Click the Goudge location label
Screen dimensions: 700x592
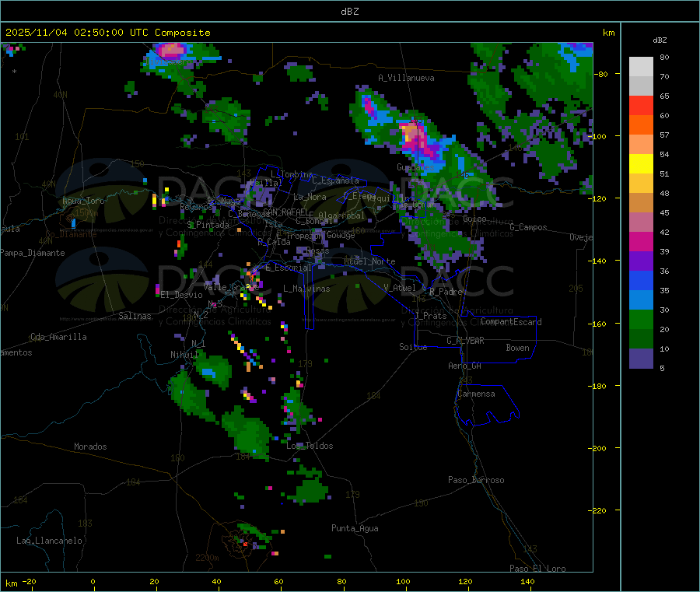click(341, 235)
